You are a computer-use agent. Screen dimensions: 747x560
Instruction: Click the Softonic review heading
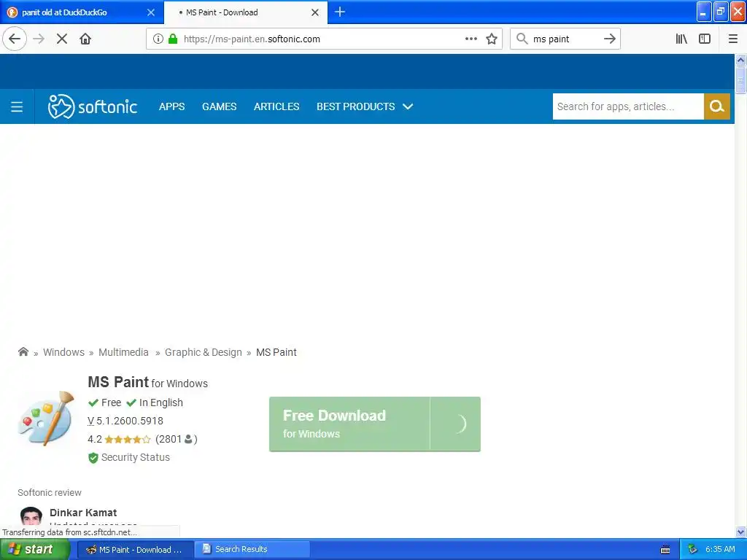[50, 493]
